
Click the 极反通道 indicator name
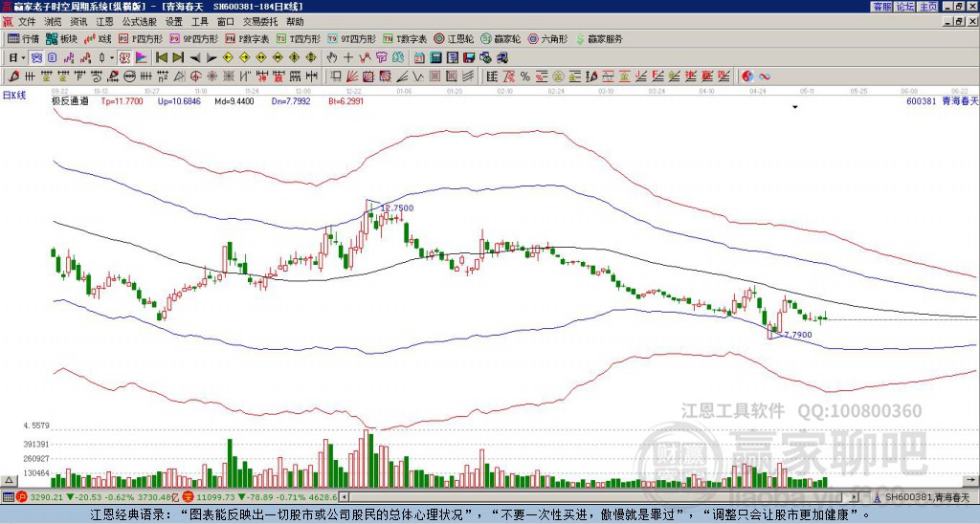[x=70, y=101]
